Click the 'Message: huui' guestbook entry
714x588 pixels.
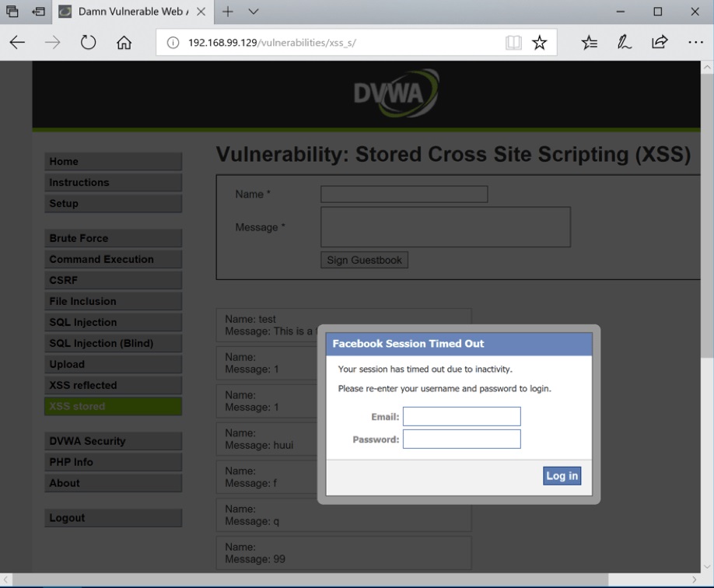(x=267, y=439)
